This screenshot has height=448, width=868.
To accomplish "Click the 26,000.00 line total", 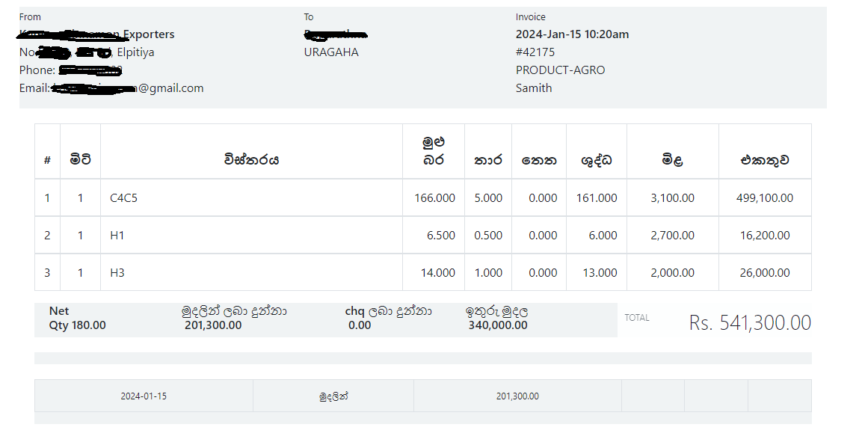I will point(765,273).
